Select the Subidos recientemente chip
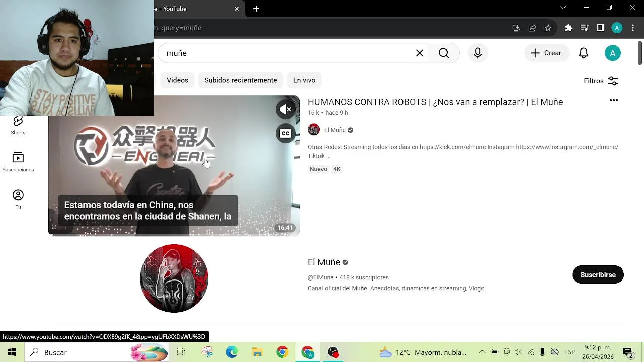This screenshot has height=362, width=644. coord(240,80)
